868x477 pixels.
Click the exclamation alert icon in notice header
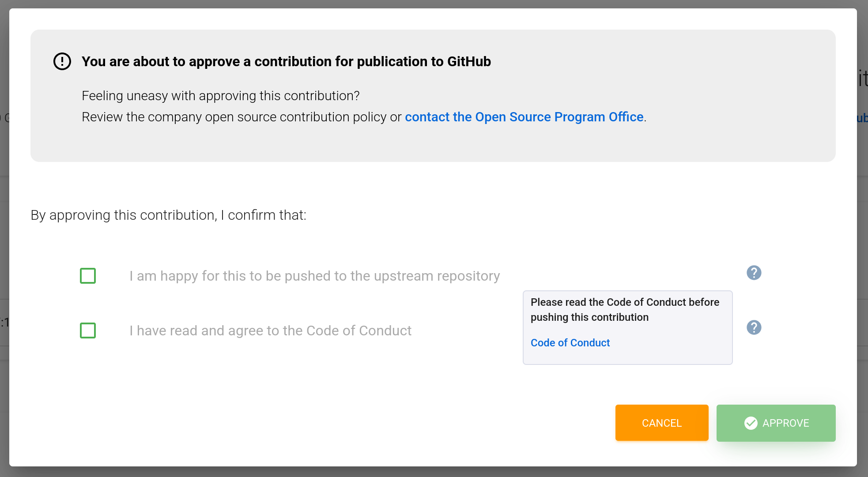[62, 61]
